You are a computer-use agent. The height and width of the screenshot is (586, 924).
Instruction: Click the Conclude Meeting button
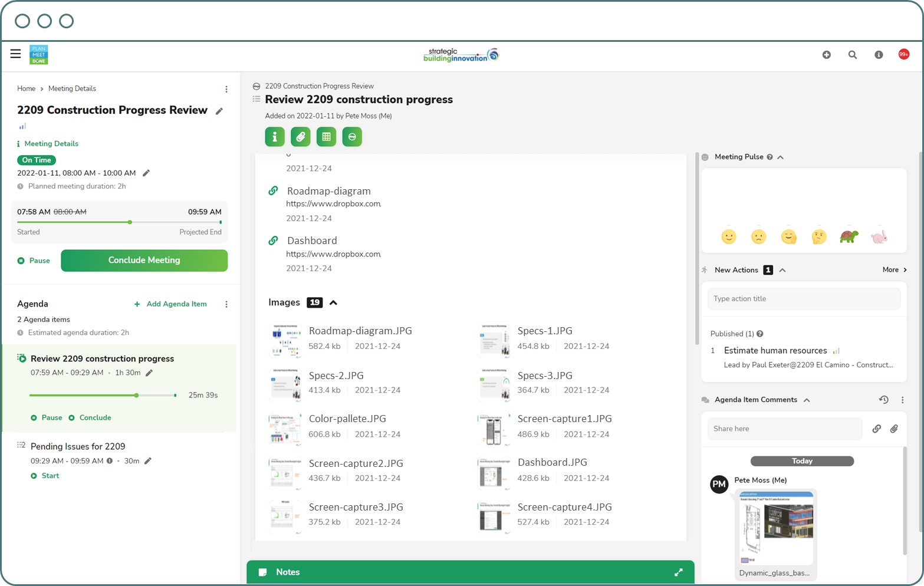(144, 261)
